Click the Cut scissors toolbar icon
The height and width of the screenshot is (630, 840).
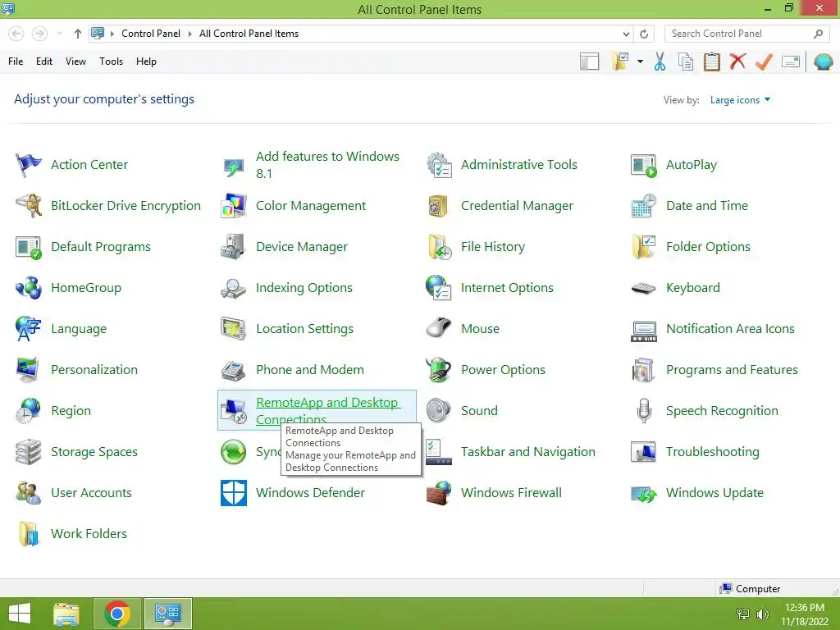[x=660, y=62]
